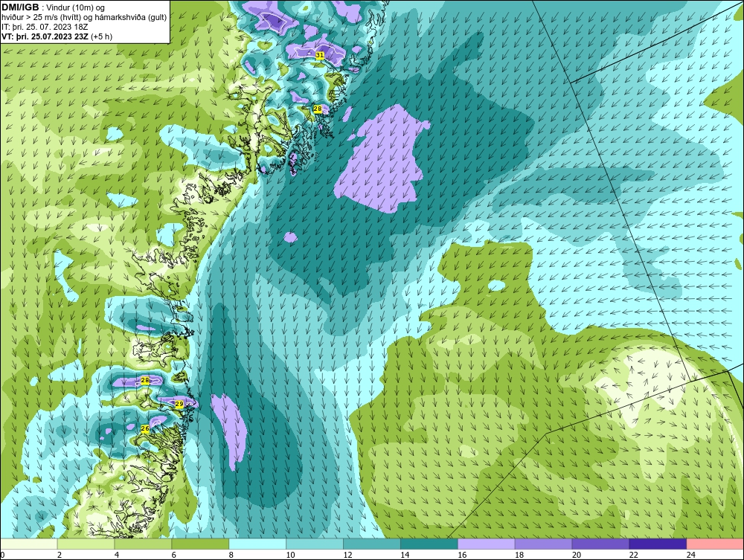The height and width of the screenshot is (560, 744).
Task: Pick the 10–12 m/s turquoise legend swatch
Action: coord(315,544)
